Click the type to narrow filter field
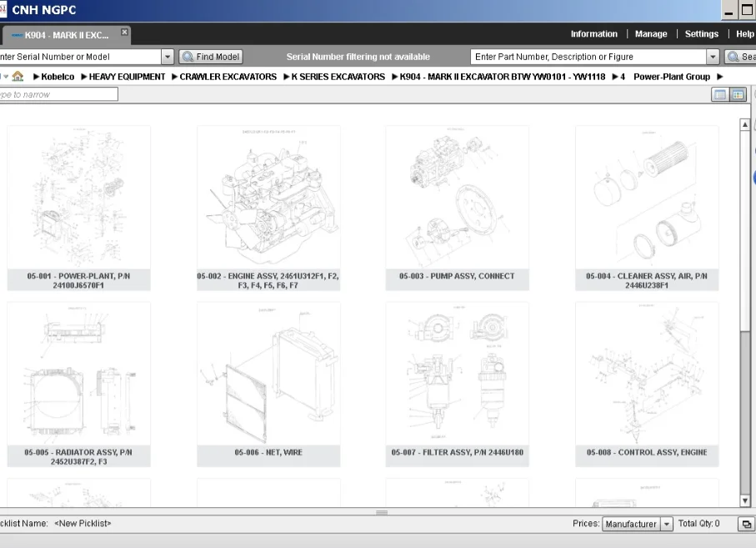Image resolution: width=756 pixels, height=548 pixels. (58, 94)
